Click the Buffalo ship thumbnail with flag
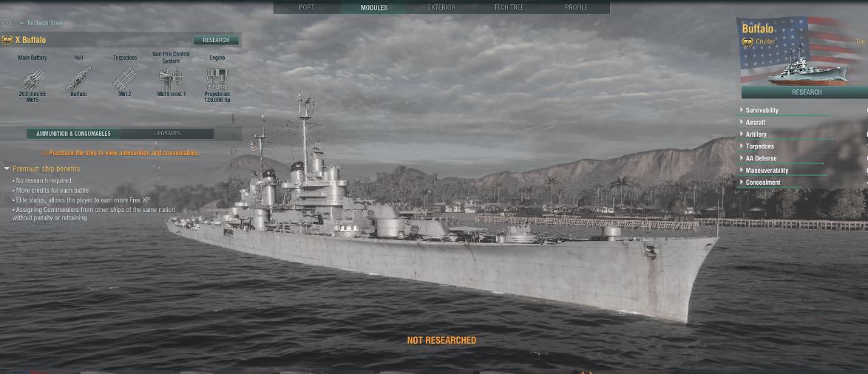The height and width of the screenshot is (374, 868). pyautogui.click(x=801, y=51)
